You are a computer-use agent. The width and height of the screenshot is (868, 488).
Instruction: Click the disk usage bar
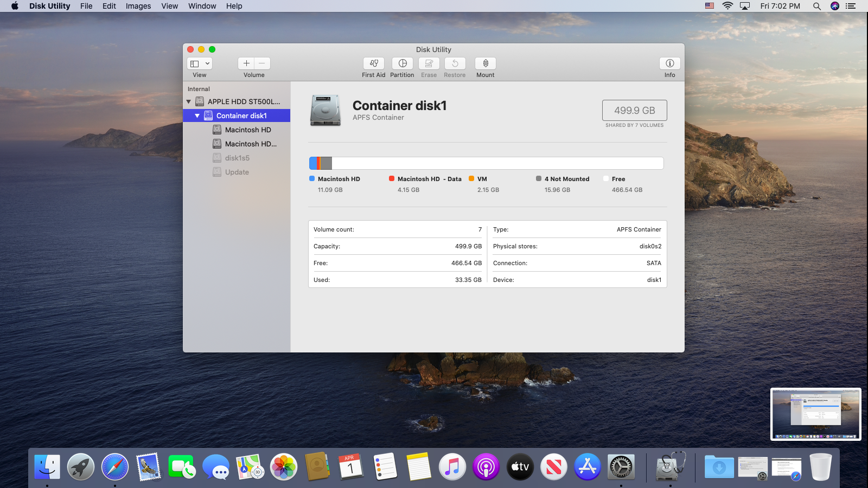tap(487, 163)
